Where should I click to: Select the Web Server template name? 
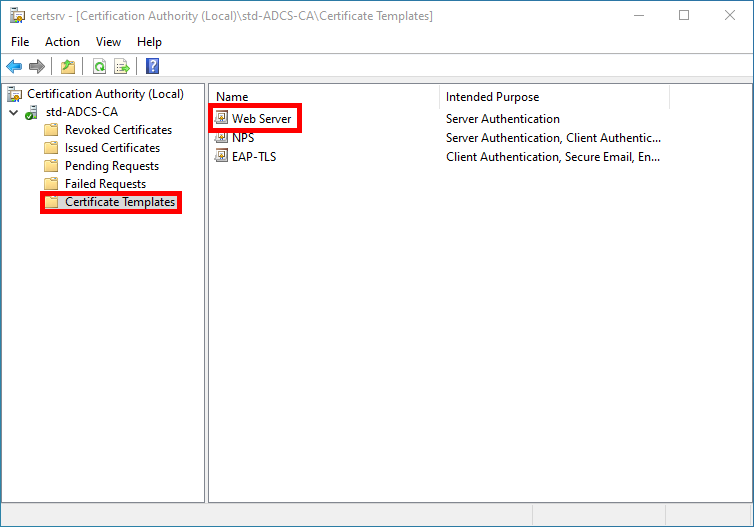tap(262, 119)
